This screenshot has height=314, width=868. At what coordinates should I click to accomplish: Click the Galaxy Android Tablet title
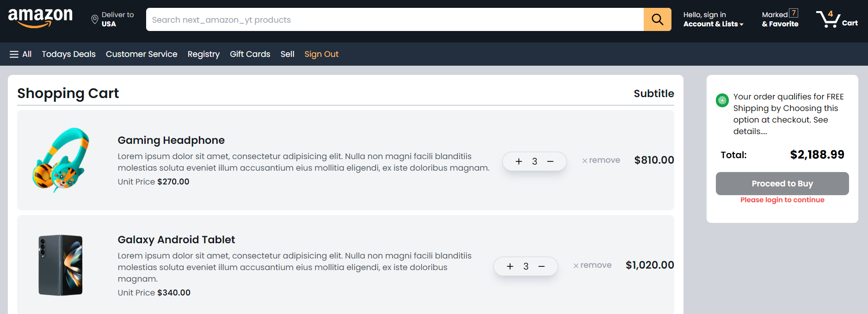(x=176, y=240)
